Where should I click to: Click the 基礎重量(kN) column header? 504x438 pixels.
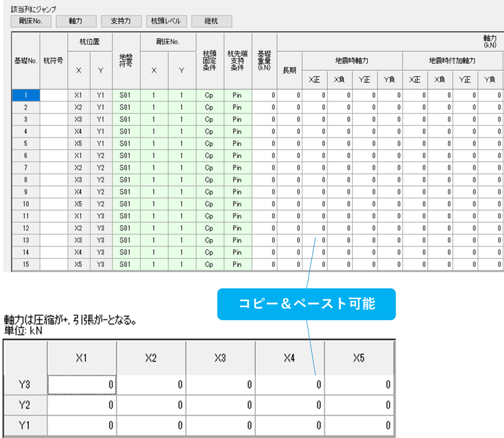[264, 61]
